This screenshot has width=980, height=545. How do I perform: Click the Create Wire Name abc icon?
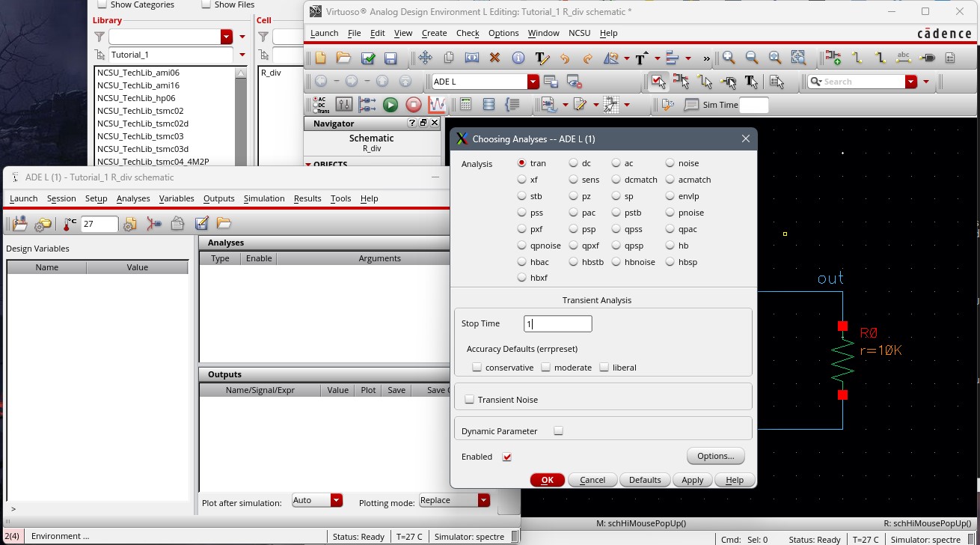click(x=904, y=58)
